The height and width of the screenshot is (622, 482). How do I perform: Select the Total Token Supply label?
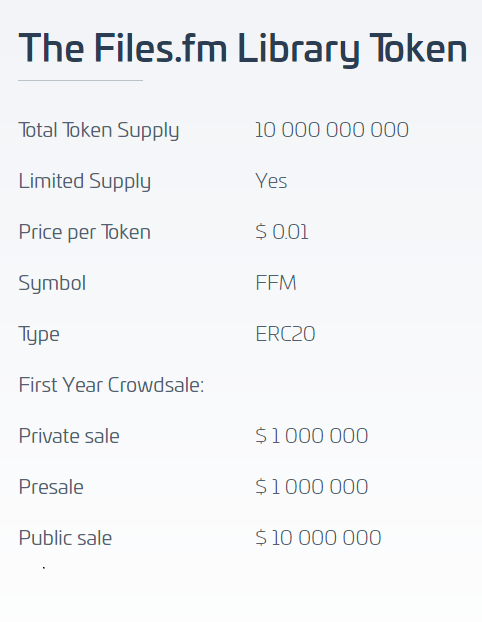pyautogui.click(x=99, y=131)
